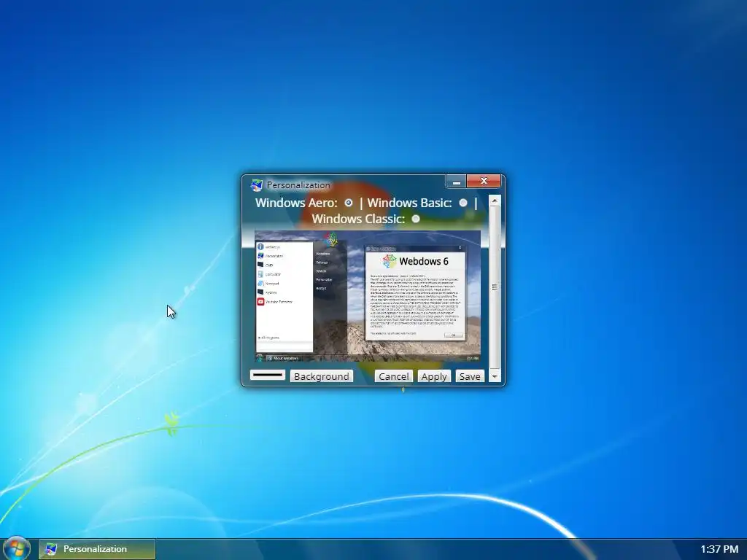Screen dimensions: 747x560
Task: Close the Personalization window
Action: 484,182
